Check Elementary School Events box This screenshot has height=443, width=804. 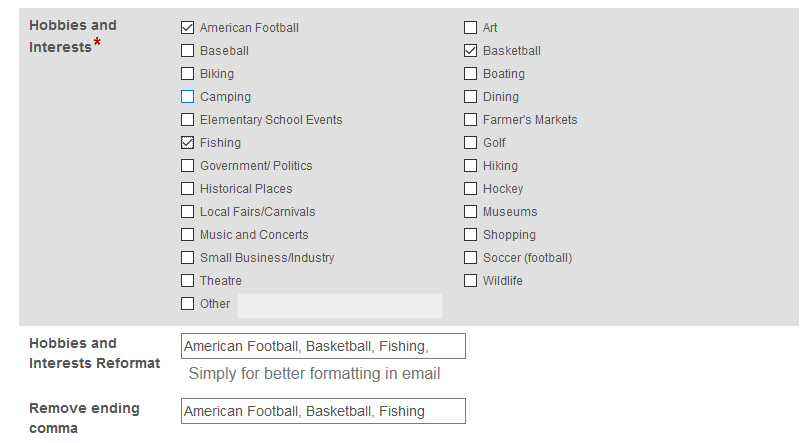pos(187,120)
